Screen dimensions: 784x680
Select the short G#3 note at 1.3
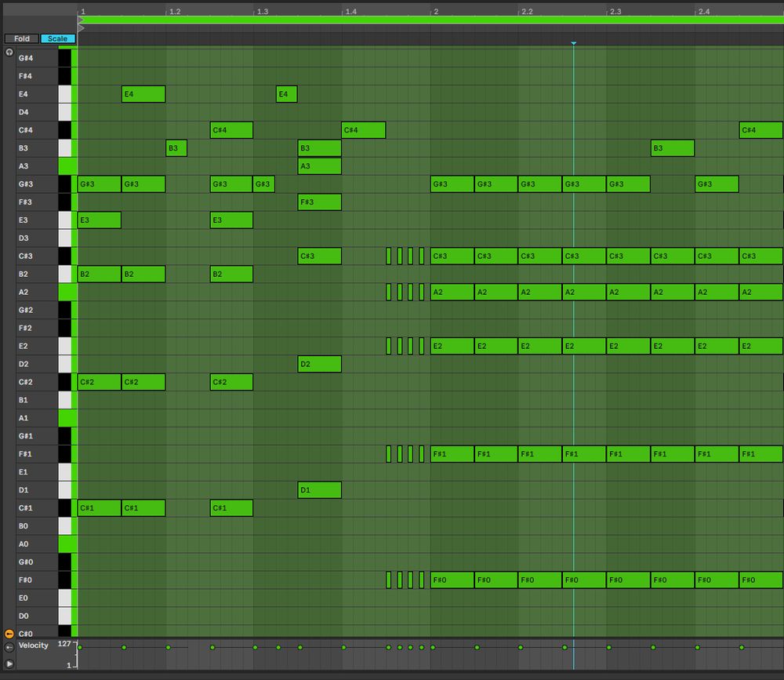263,184
